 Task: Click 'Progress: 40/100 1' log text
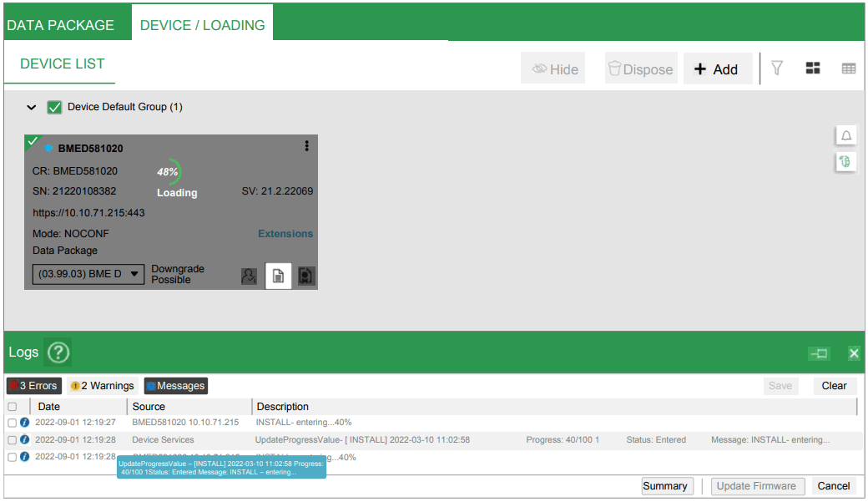tap(563, 439)
